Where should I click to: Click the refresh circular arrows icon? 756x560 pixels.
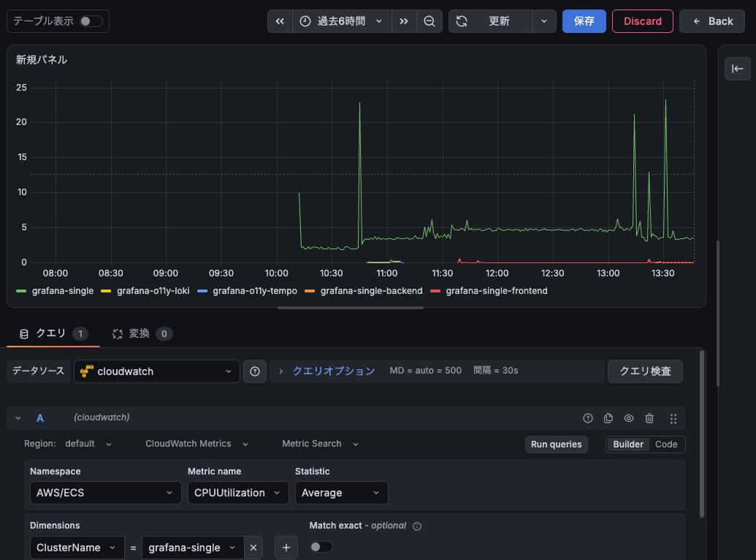click(x=462, y=21)
